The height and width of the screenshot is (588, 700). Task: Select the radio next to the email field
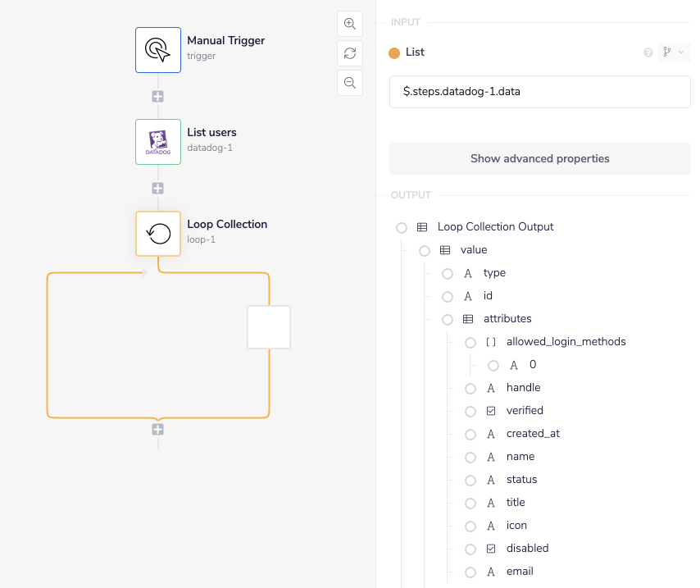pos(470,571)
